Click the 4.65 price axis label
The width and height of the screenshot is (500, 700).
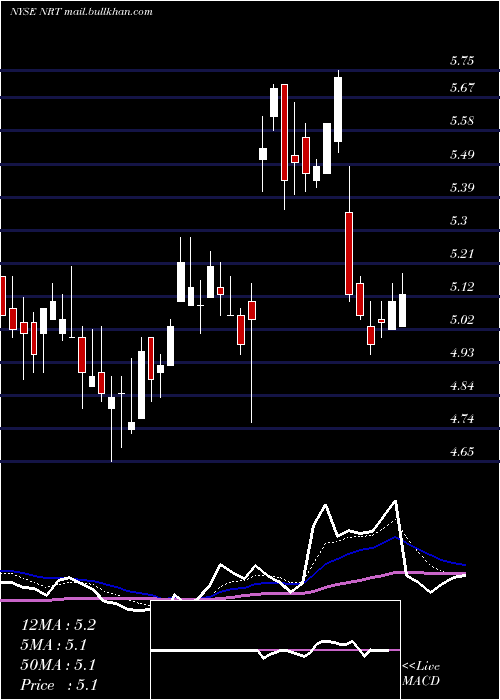coord(462,452)
